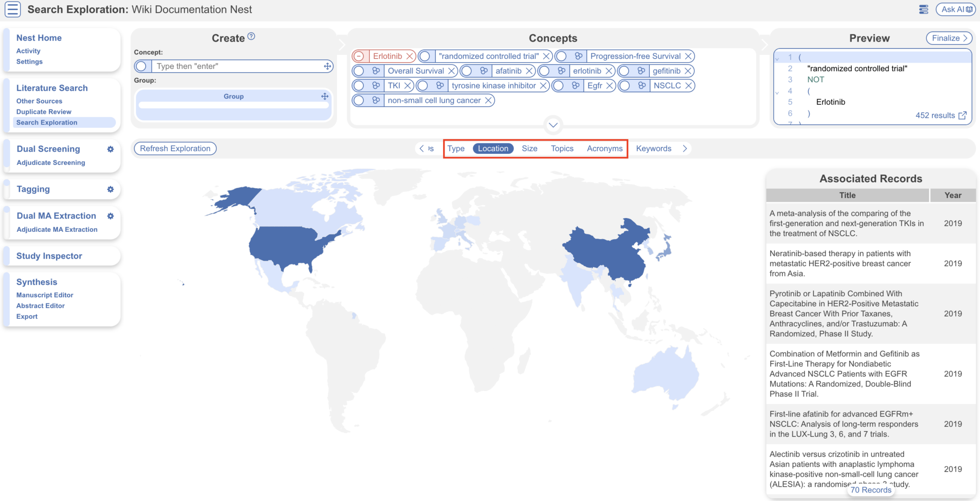Toggle the exclusion minus on the Erlotinib chip
This screenshot has width=980, height=501.
coord(358,56)
